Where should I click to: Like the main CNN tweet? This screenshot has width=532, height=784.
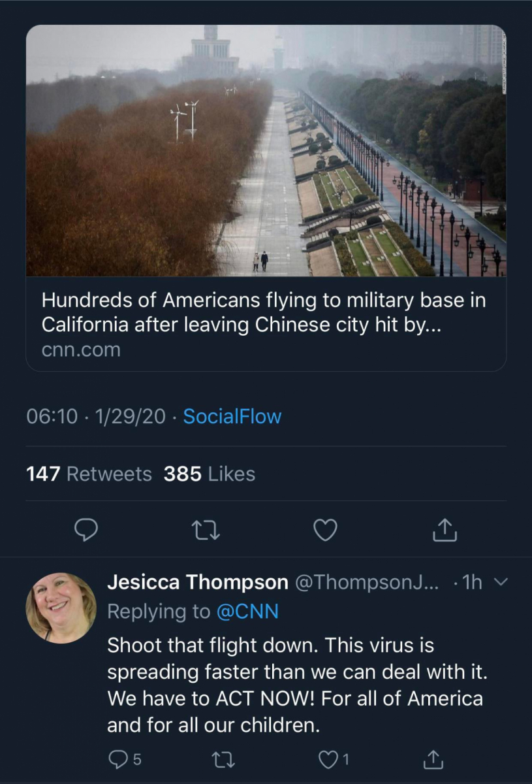(325, 530)
